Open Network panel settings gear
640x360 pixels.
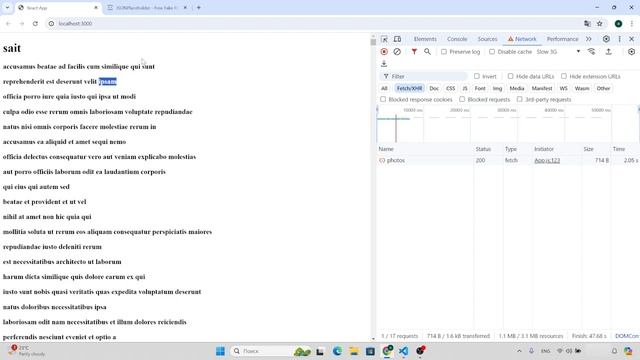631,52
